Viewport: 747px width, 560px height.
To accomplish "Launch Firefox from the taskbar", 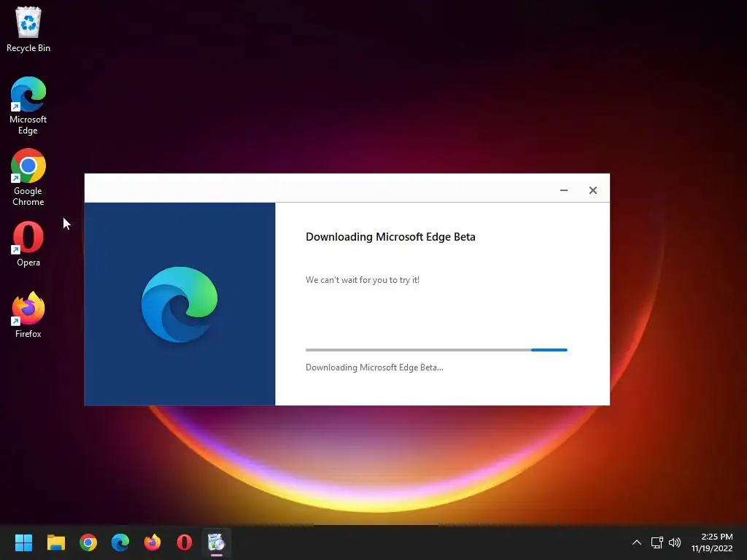I will (152, 542).
